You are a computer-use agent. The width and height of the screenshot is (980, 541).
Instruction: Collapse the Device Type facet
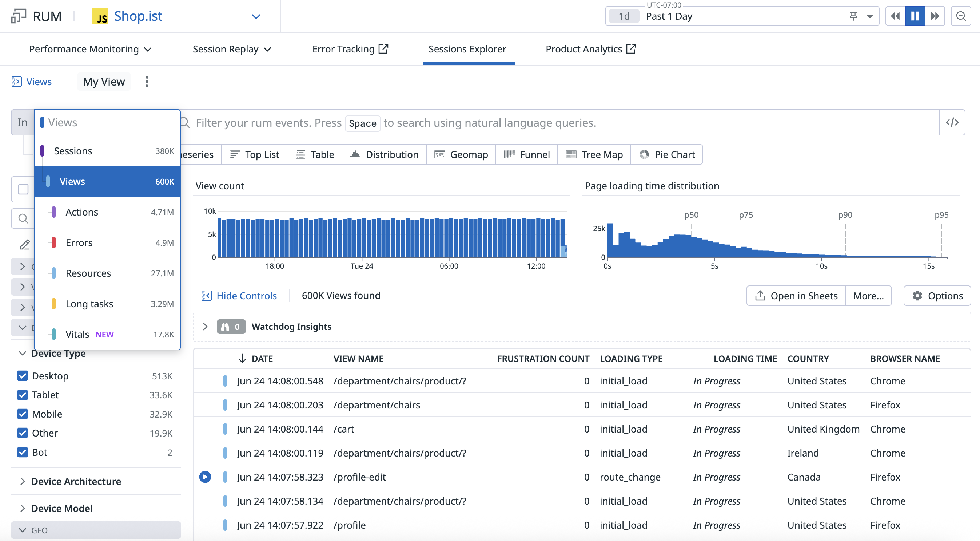[x=23, y=353]
